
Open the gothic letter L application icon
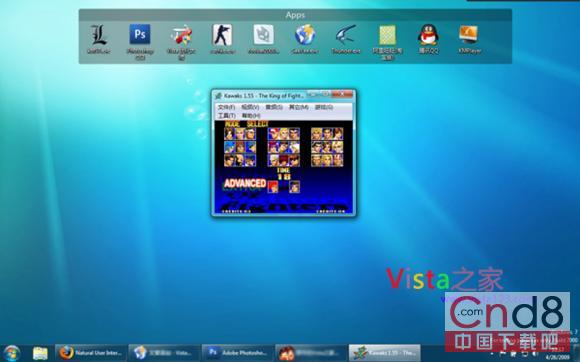pos(99,35)
